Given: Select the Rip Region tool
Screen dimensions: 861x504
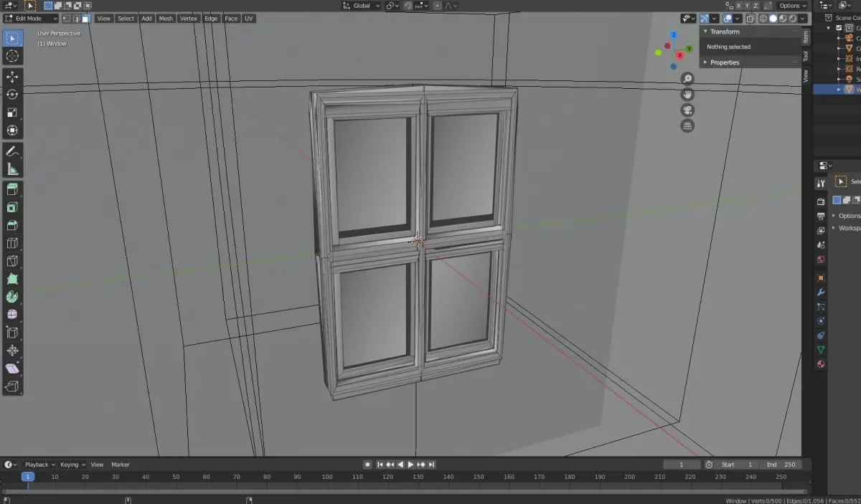Looking at the screenshot, I should [13, 387].
